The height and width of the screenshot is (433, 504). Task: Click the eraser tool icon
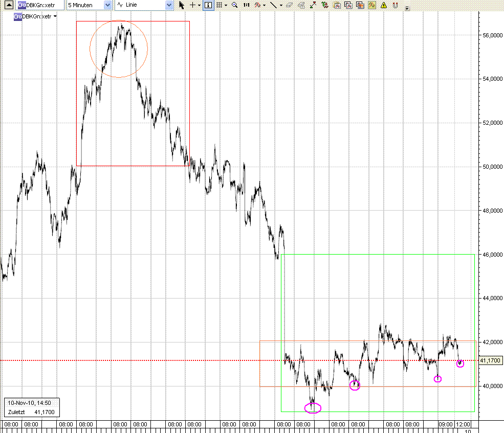pyautogui.click(x=289, y=5)
